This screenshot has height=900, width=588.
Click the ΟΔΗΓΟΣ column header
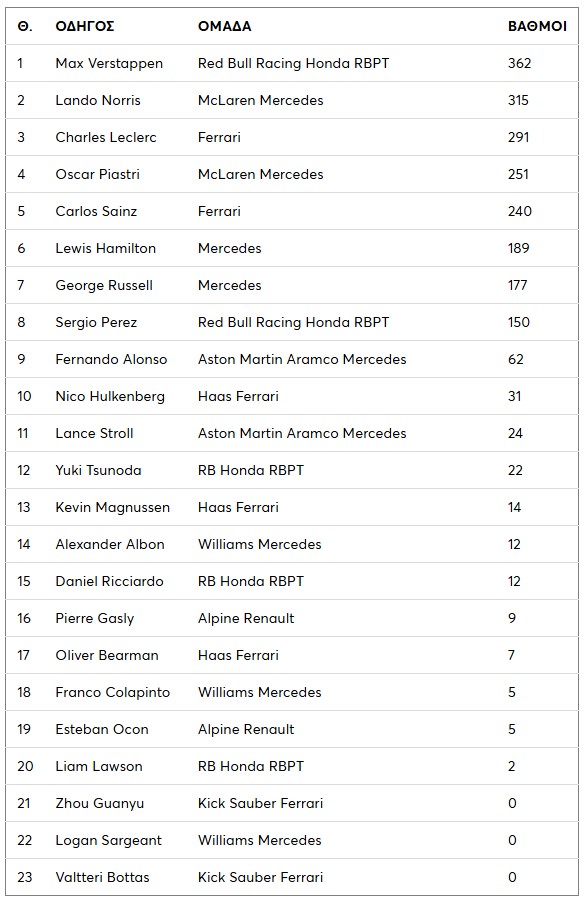coord(84,26)
